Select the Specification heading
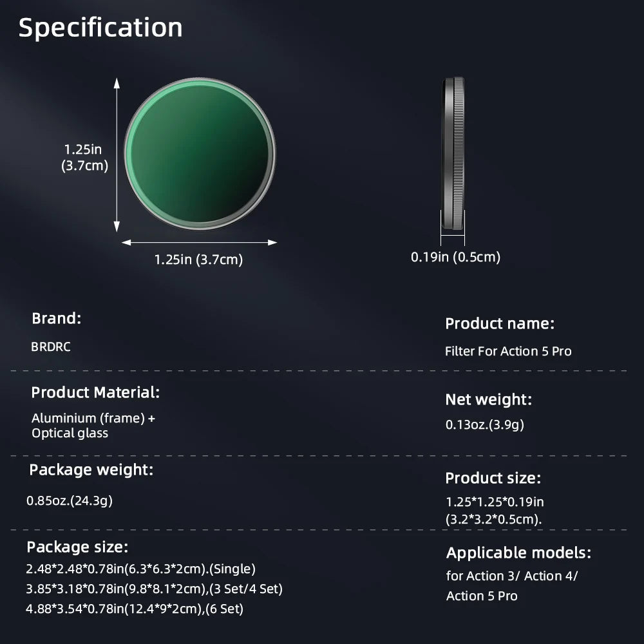Screen dimensions: 644x644 click(100, 28)
